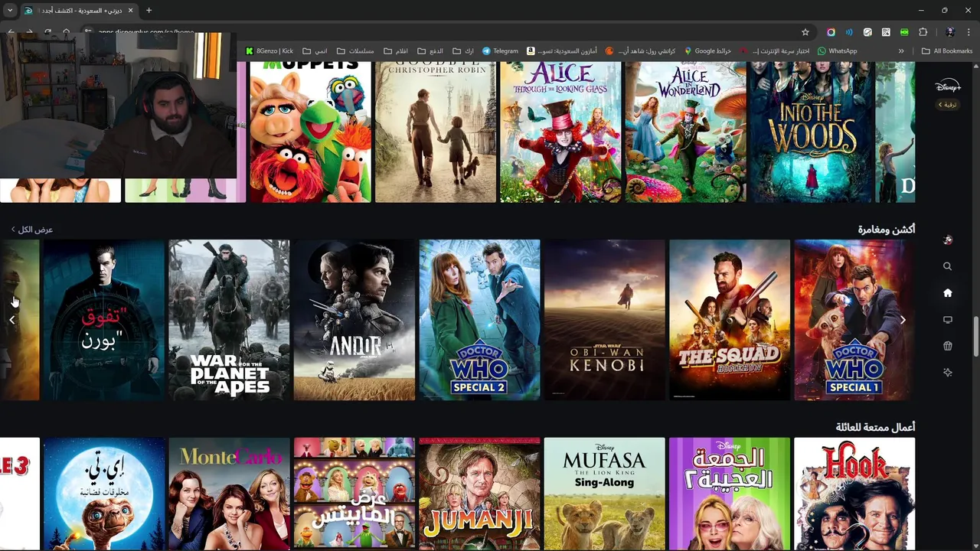
Task: Select the Disney+ Saudi Arabia tab
Action: [x=79, y=11]
